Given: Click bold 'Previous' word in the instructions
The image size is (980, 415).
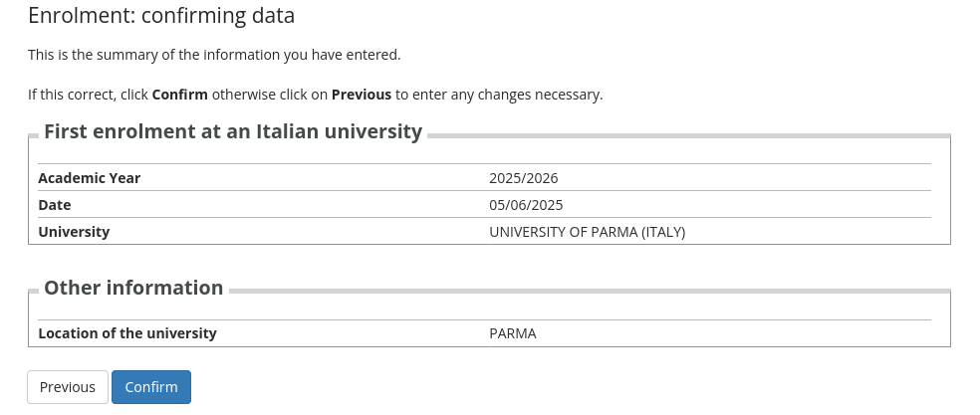Looking at the screenshot, I should (361, 95).
